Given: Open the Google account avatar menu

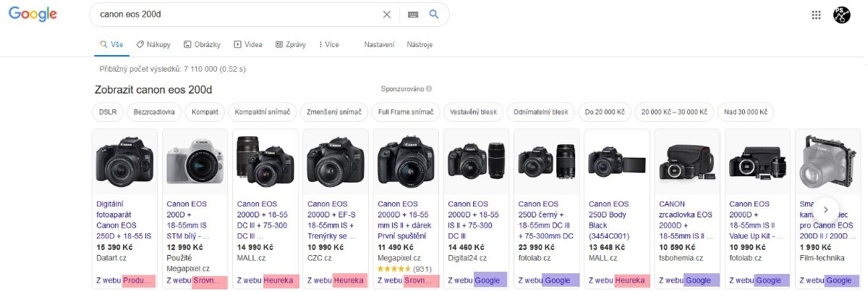Looking at the screenshot, I should (842, 14).
